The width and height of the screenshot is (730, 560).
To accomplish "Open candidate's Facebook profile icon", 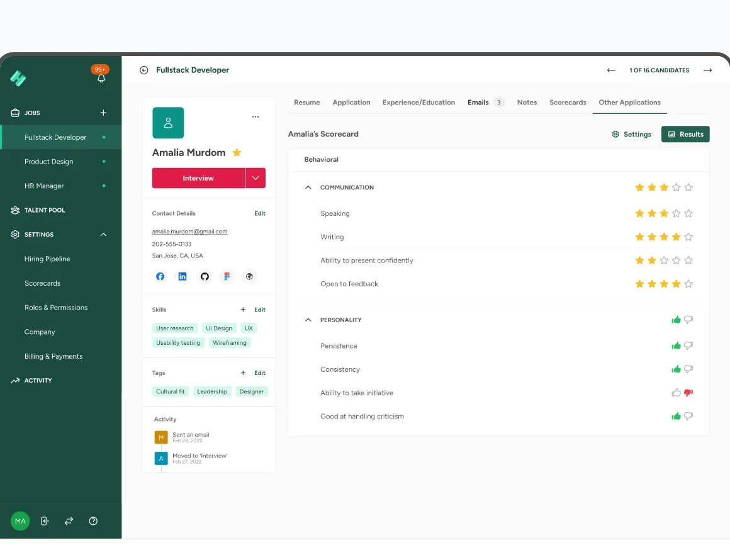I will pyautogui.click(x=160, y=276).
